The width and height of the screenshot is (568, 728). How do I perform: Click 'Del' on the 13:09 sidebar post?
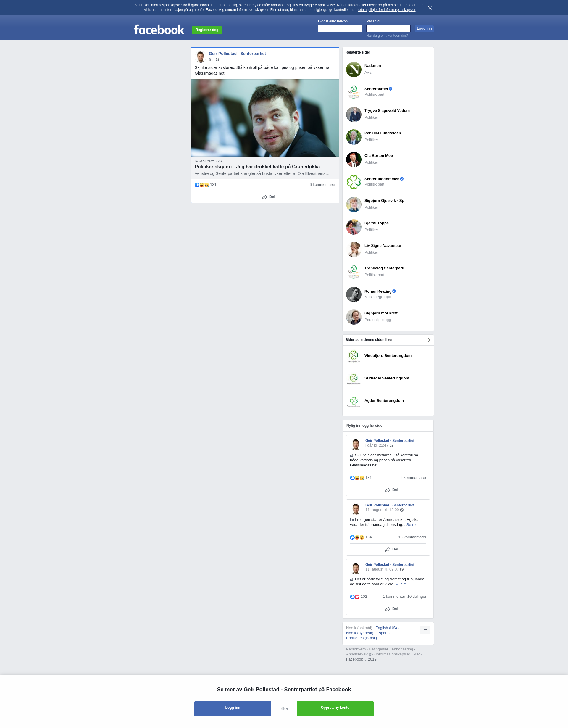(391, 549)
